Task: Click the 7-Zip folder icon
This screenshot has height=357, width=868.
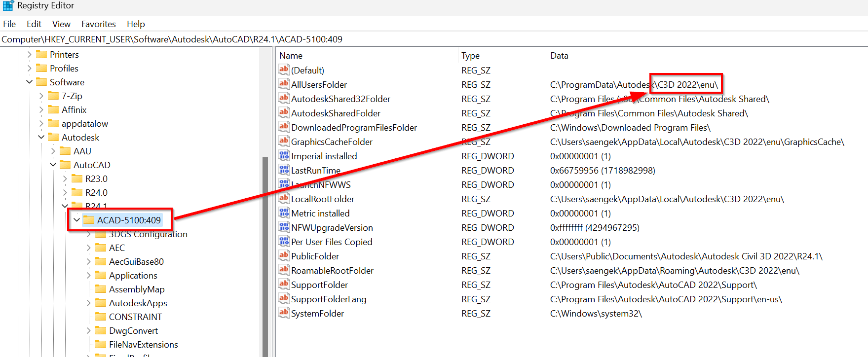Action: (x=53, y=96)
